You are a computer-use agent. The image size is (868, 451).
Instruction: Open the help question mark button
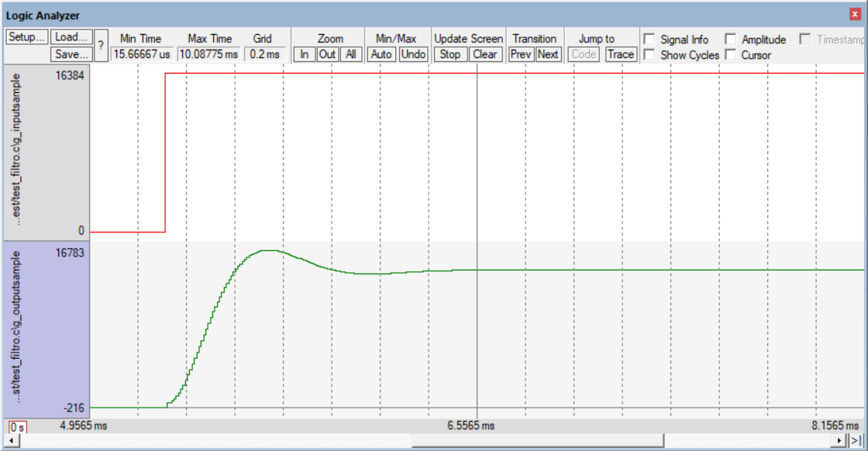coord(101,46)
